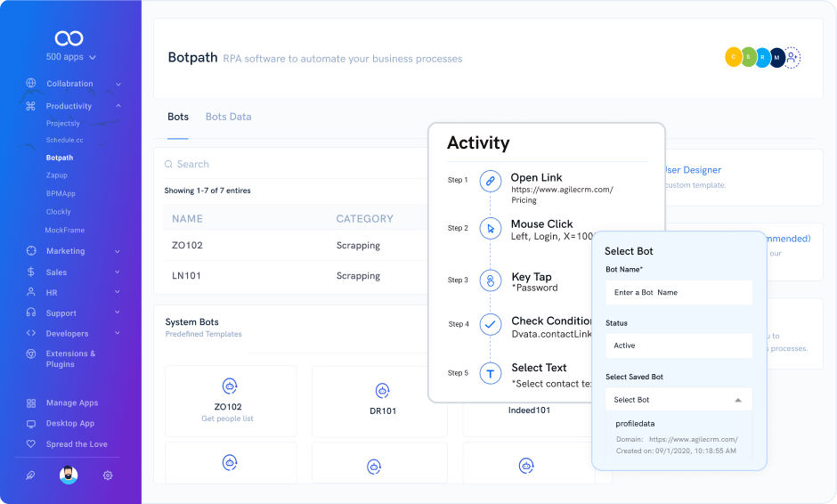Click the ZO102 system bot icon
Image resolution: width=837 pixels, height=504 pixels.
click(230, 386)
